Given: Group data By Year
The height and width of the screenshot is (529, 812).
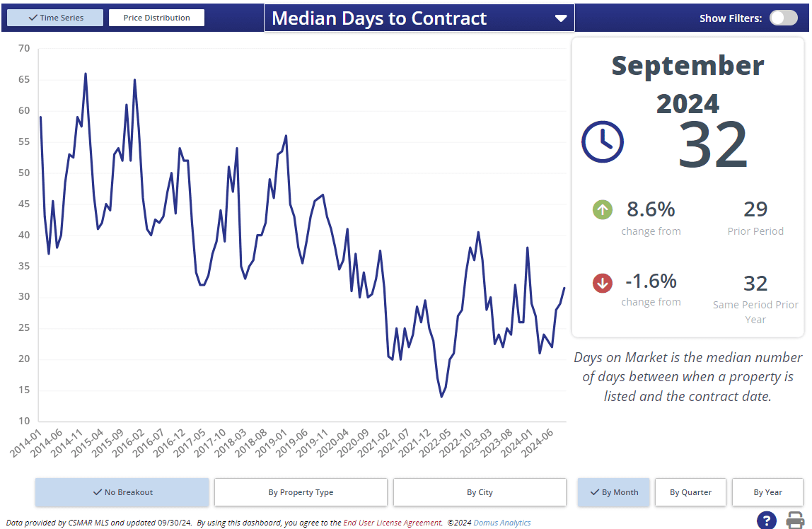Looking at the screenshot, I should tap(767, 492).
